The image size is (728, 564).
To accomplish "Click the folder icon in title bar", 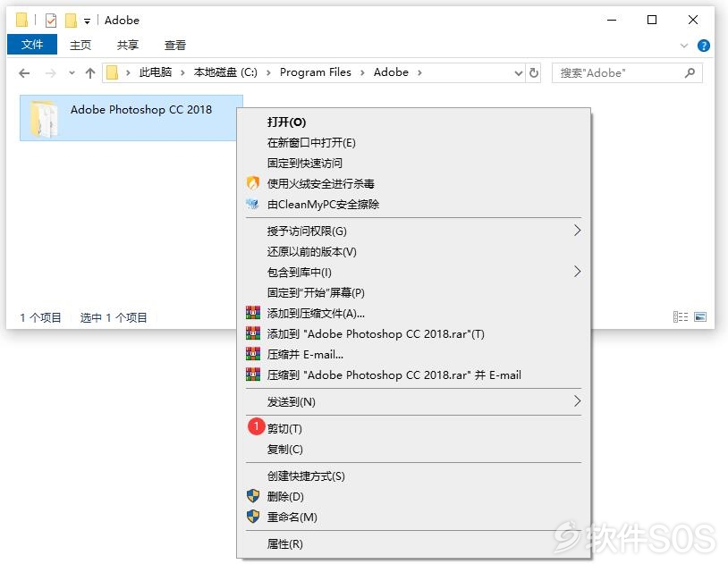I will pyautogui.click(x=21, y=20).
